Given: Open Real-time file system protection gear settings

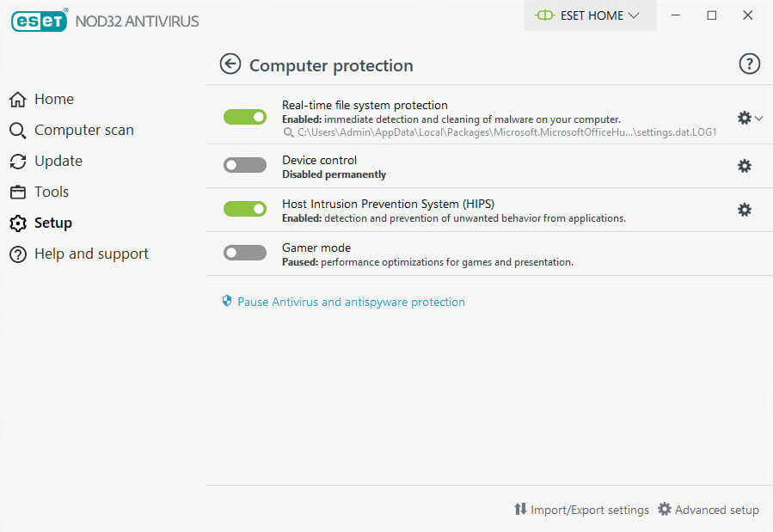Looking at the screenshot, I should (745, 118).
